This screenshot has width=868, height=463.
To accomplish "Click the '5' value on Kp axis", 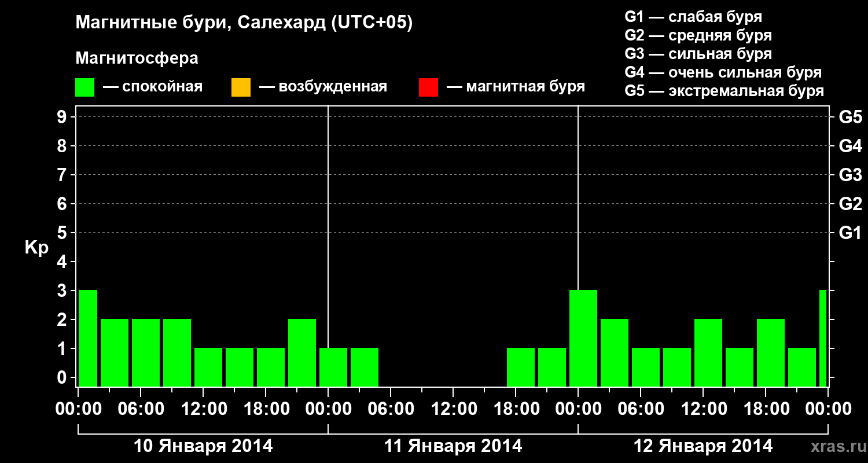I will 63,233.
